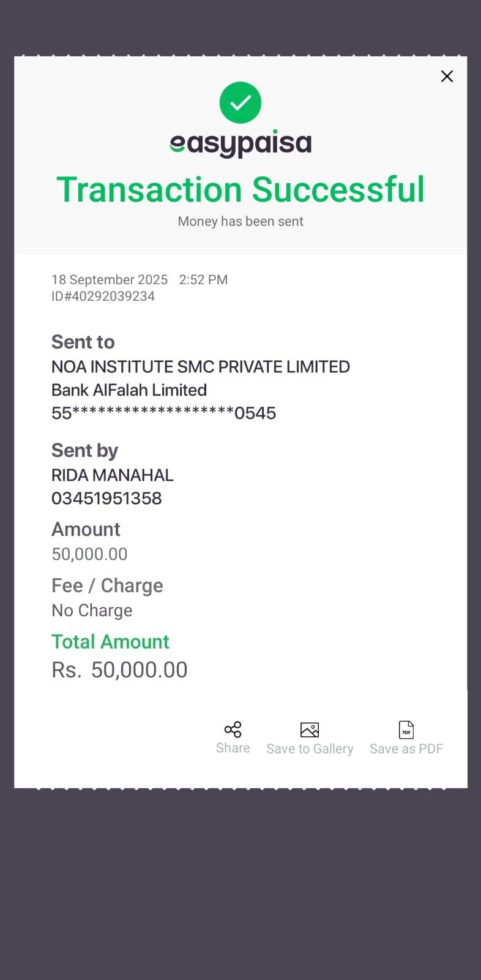This screenshot has height=980, width=481.
Task: Click the sender name RIDA MANAHAL
Action: coord(113,475)
